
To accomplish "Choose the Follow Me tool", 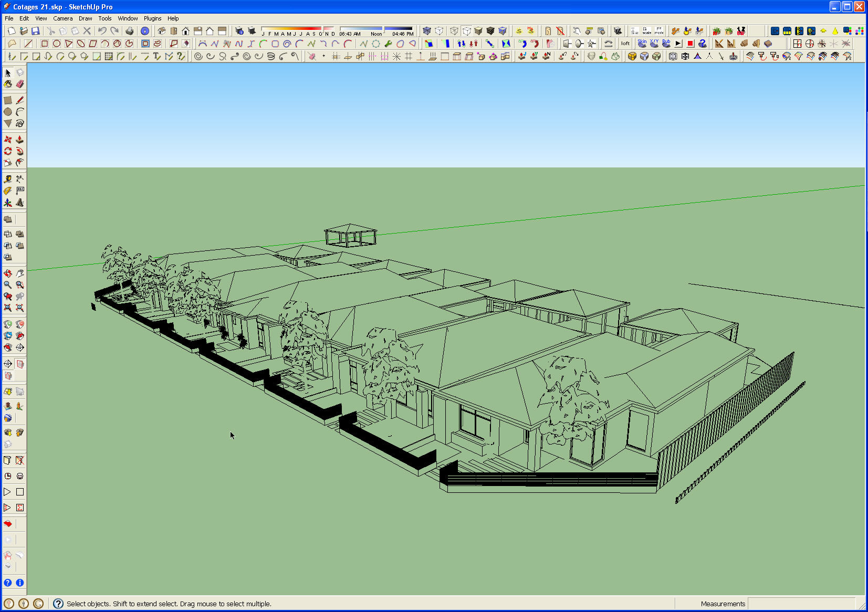I will 20,151.
